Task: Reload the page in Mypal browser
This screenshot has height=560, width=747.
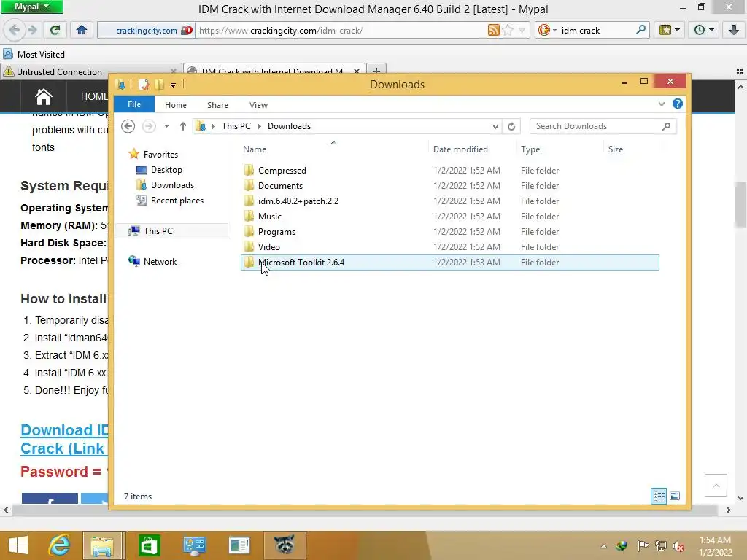Action: (x=55, y=30)
